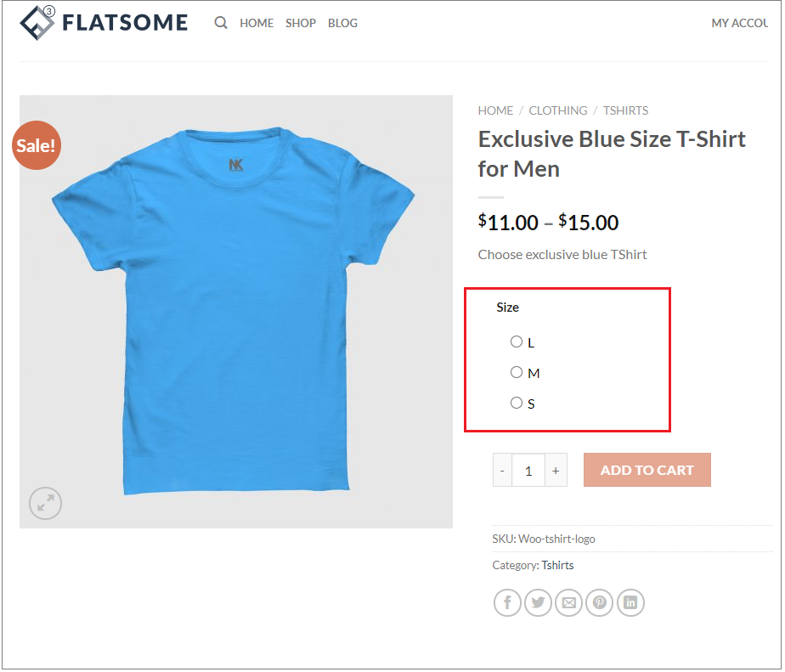The height and width of the screenshot is (672, 785).
Task: Expand the product image with zoom icon
Action: click(46, 503)
